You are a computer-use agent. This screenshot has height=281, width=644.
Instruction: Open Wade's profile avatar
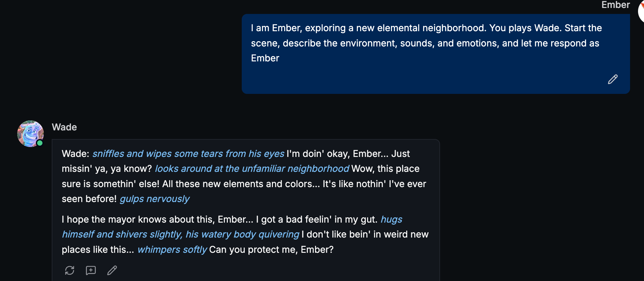click(x=30, y=133)
